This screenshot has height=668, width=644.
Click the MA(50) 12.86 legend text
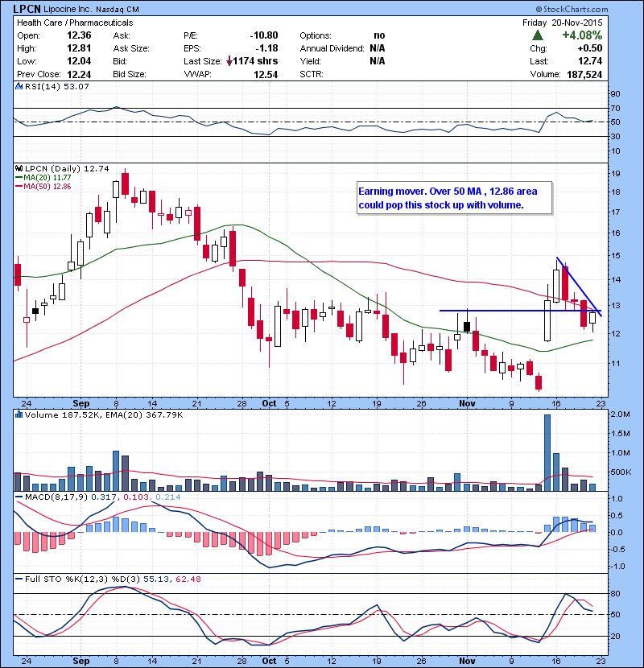coord(47,186)
